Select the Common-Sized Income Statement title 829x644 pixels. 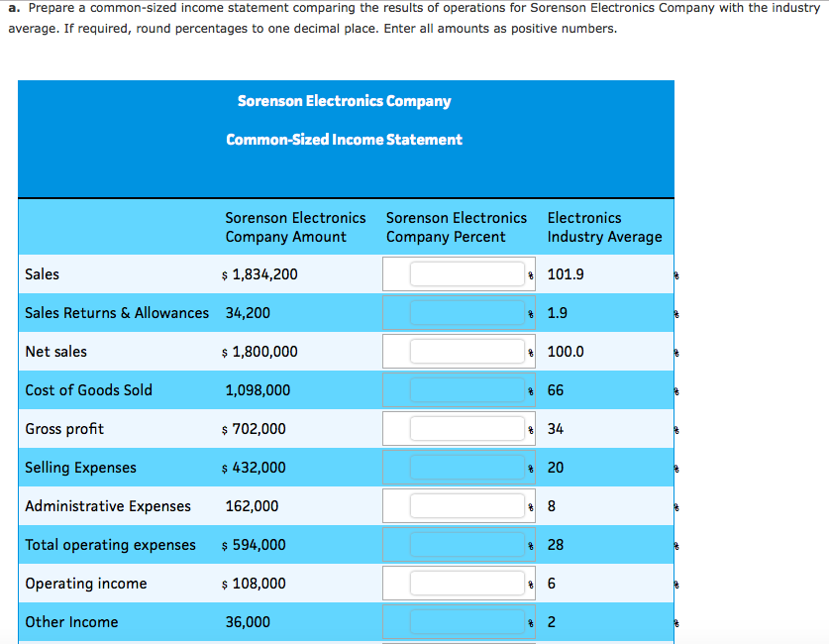click(344, 139)
